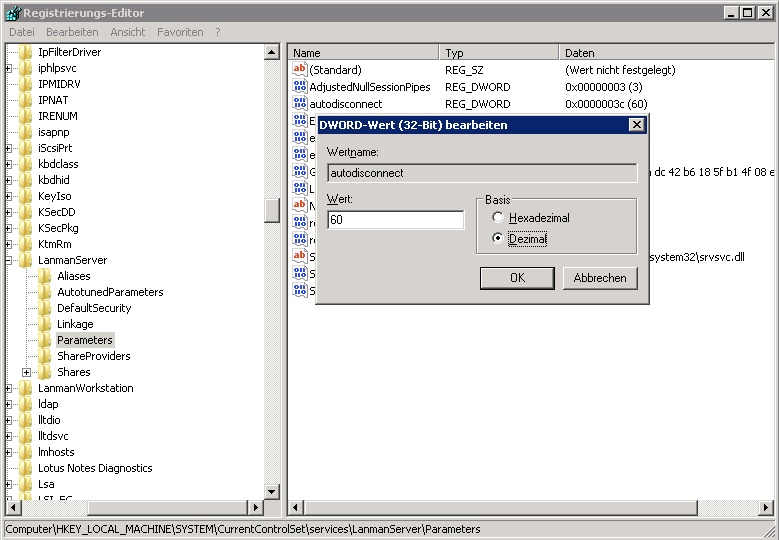Click the DefaultSecurity folder icon

tap(45, 308)
